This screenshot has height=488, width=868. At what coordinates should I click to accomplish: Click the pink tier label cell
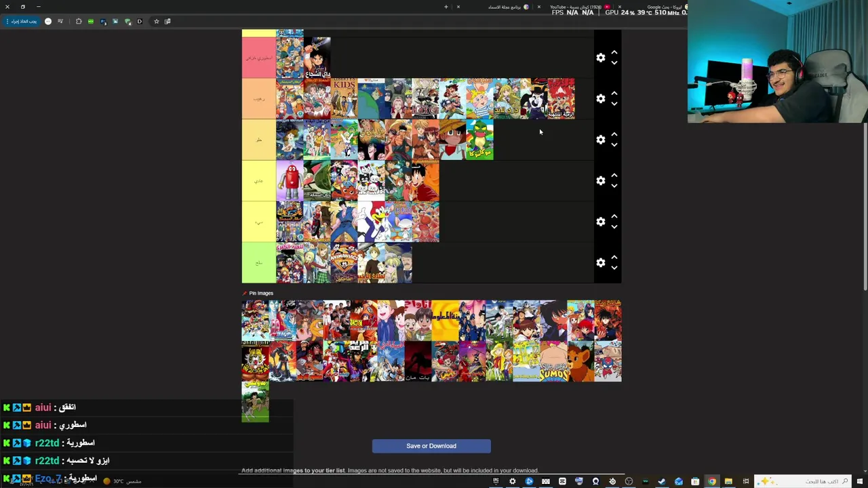click(x=259, y=58)
